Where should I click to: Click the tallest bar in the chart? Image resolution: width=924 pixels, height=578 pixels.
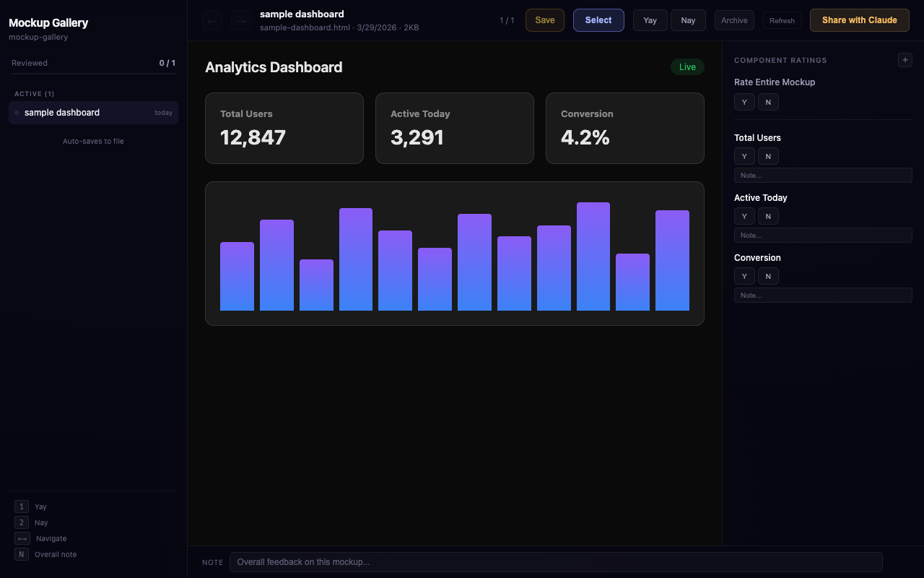(x=593, y=256)
